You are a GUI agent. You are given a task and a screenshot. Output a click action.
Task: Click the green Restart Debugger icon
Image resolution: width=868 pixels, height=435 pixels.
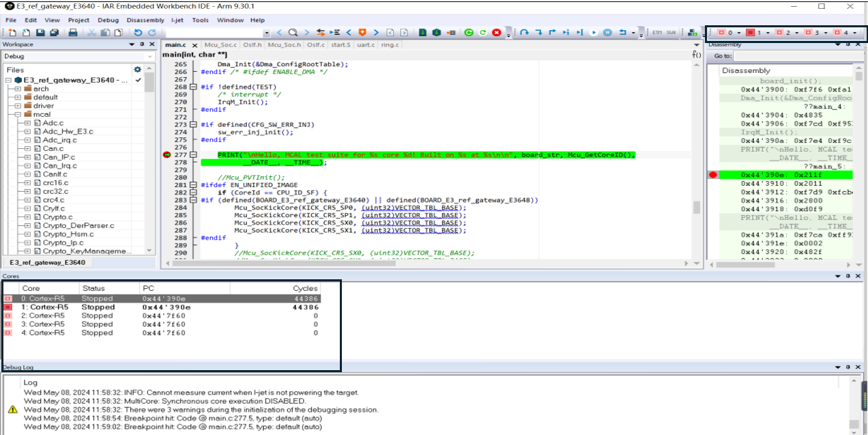click(469, 33)
